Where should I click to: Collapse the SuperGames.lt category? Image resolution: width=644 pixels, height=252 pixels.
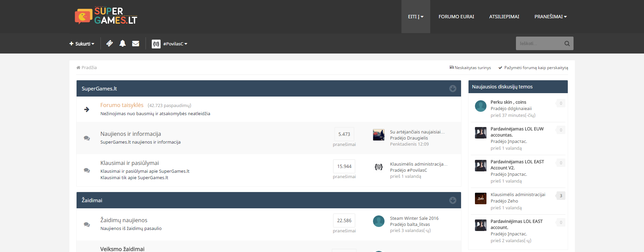tap(453, 88)
